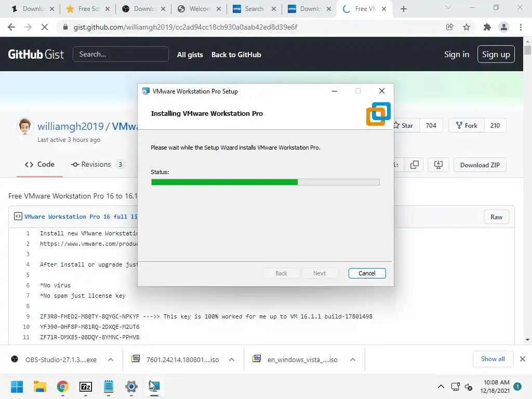Image resolution: width=532 pixels, height=399 pixels.
Task: Switch to the Search tab
Action: [254, 9]
